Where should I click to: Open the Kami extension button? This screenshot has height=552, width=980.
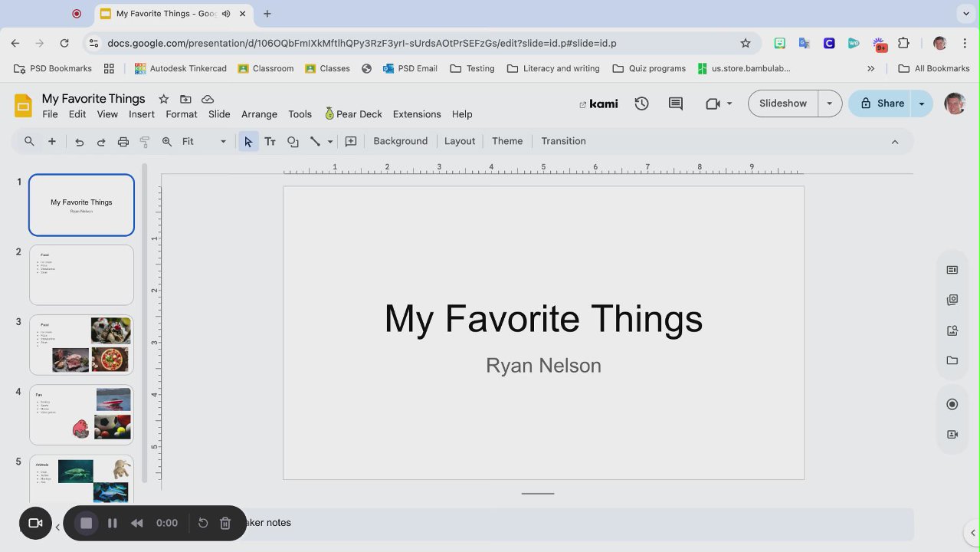click(x=598, y=103)
